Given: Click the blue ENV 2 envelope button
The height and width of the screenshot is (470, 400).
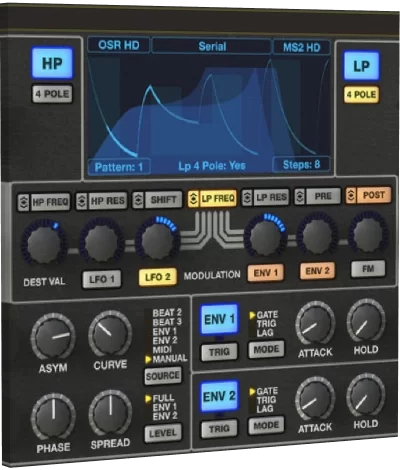Looking at the screenshot, I should click(219, 396).
